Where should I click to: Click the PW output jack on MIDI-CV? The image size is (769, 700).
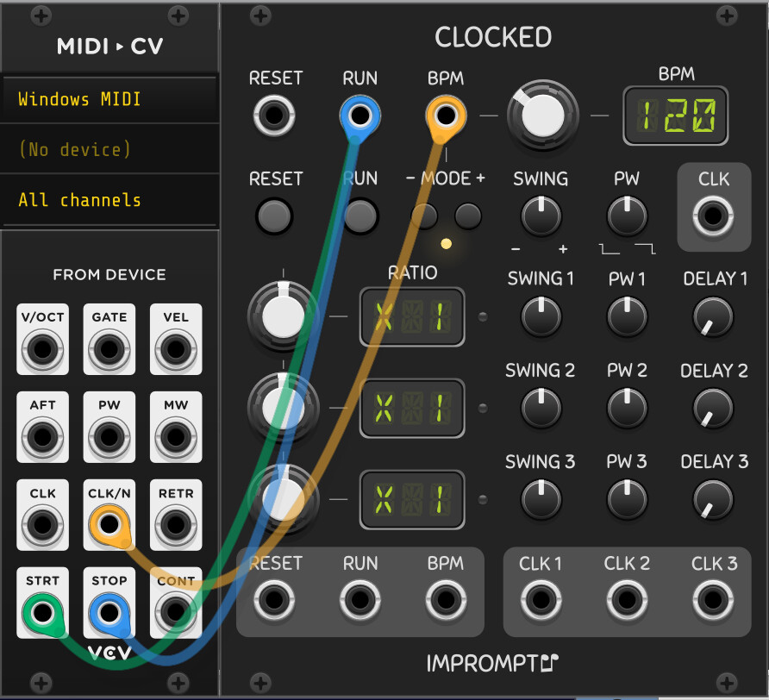click(x=109, y=437)
